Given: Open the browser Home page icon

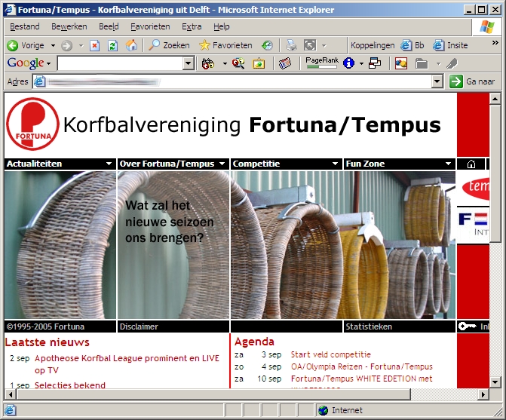Looking at the screenshot, I should tap(131, 45).
